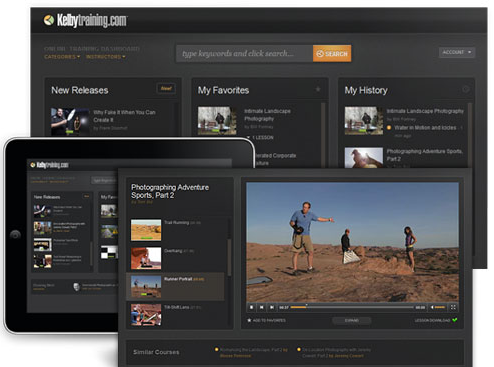This screenshot has width=494, height=367.
Task: Click Lesson Download with the green check
Action: coord(436,320)
